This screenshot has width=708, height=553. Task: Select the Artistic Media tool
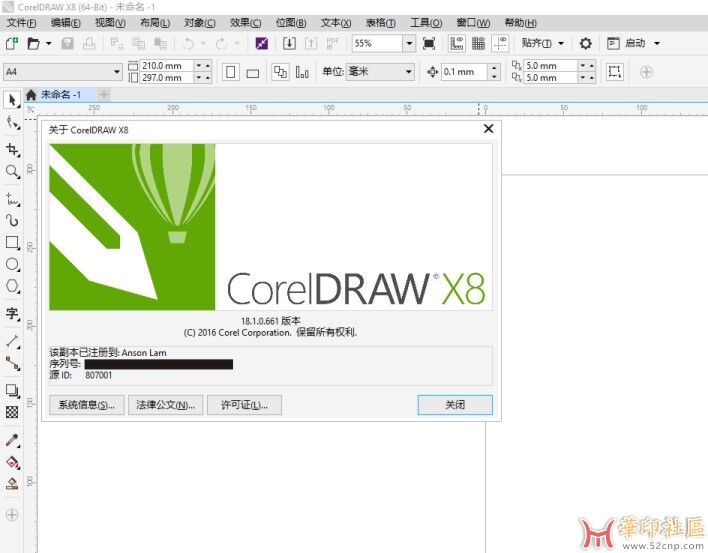click(x=12, y=220)
